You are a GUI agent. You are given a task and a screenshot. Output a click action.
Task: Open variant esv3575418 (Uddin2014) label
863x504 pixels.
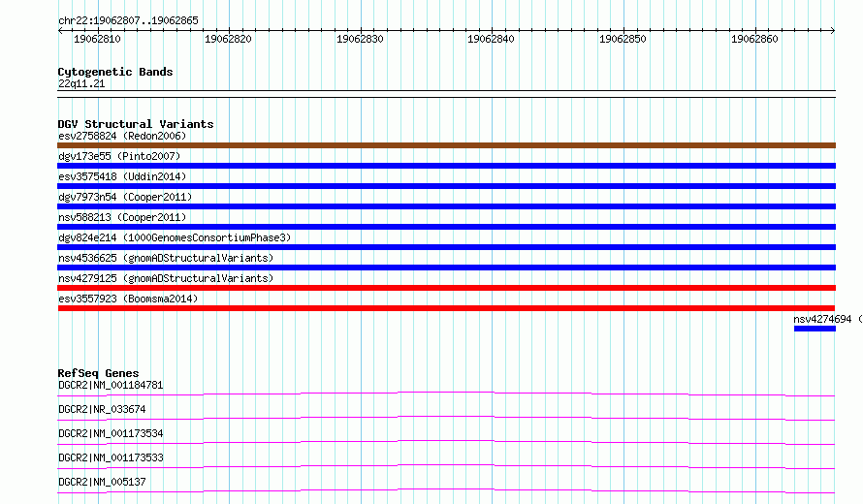pos(122,176)
